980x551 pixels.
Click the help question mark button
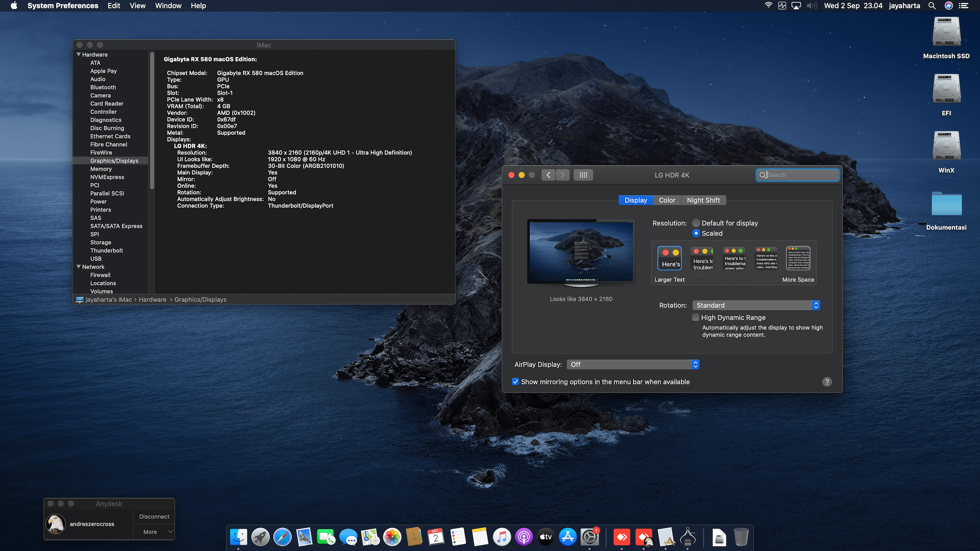(x=827, y=382)
